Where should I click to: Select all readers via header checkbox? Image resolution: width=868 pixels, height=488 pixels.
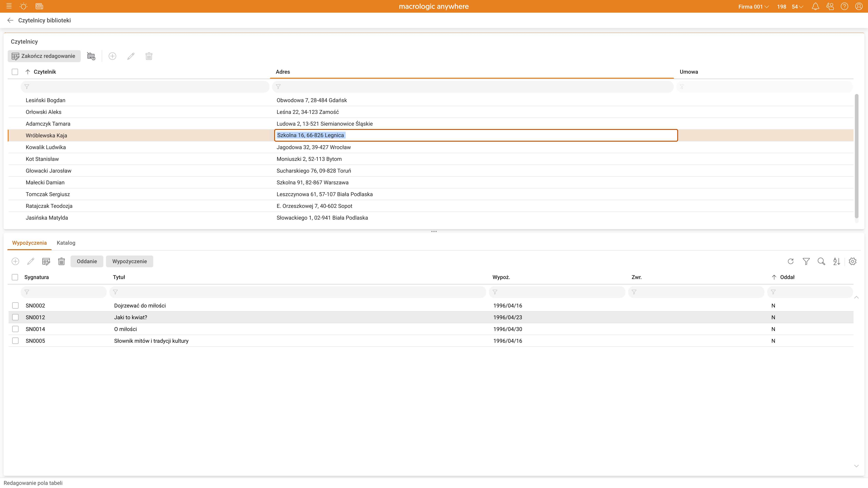(x=15, y=72)
